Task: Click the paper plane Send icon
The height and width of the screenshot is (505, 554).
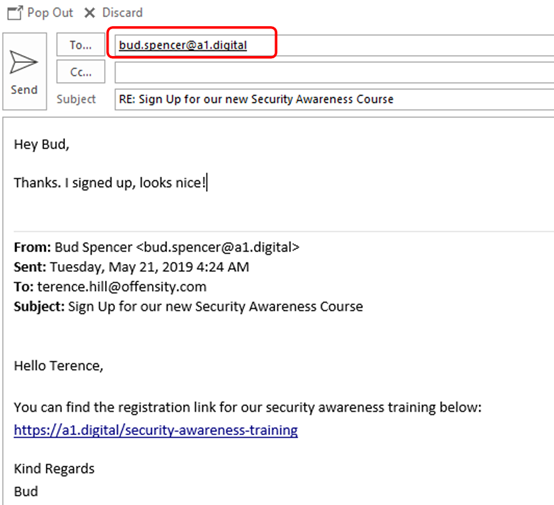Action: tap(23, 62)
